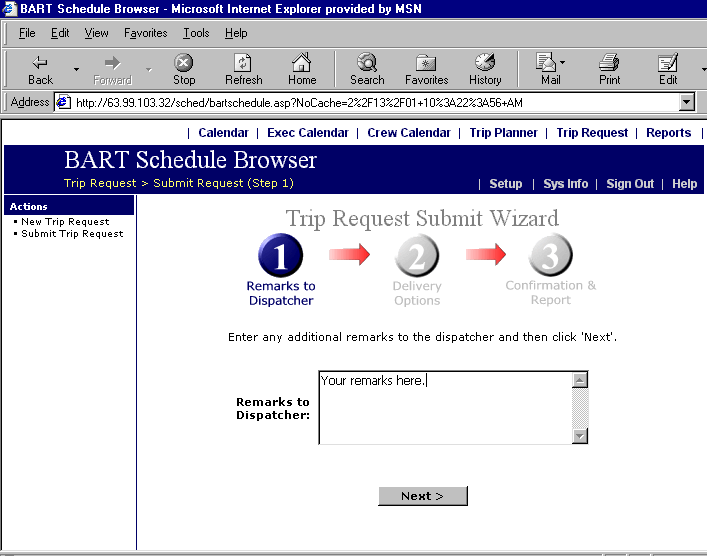This screenshot has height=556, width=707.
Task: Open the Trip Request link
Action: click(592, 133)
